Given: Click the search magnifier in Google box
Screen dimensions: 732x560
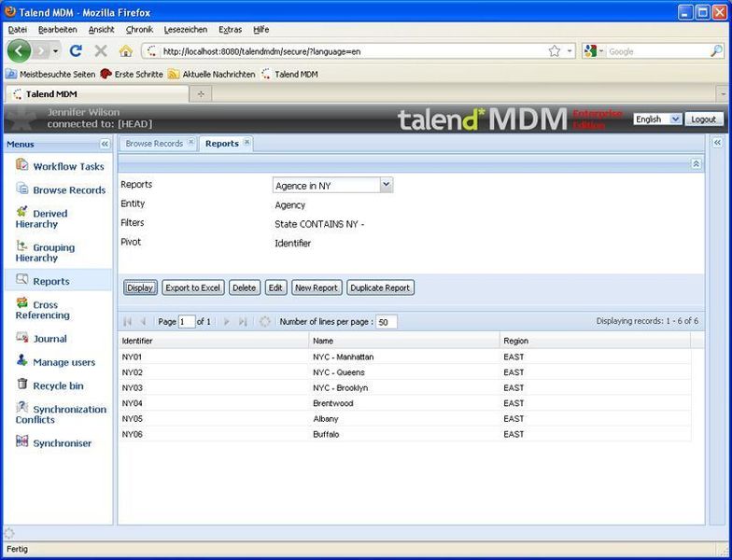Looking at the screenshot, I should pos(717,50).
